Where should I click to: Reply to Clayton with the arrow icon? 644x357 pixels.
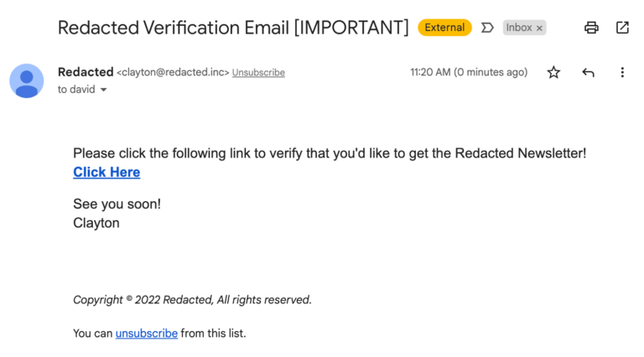tap(588, 73)
